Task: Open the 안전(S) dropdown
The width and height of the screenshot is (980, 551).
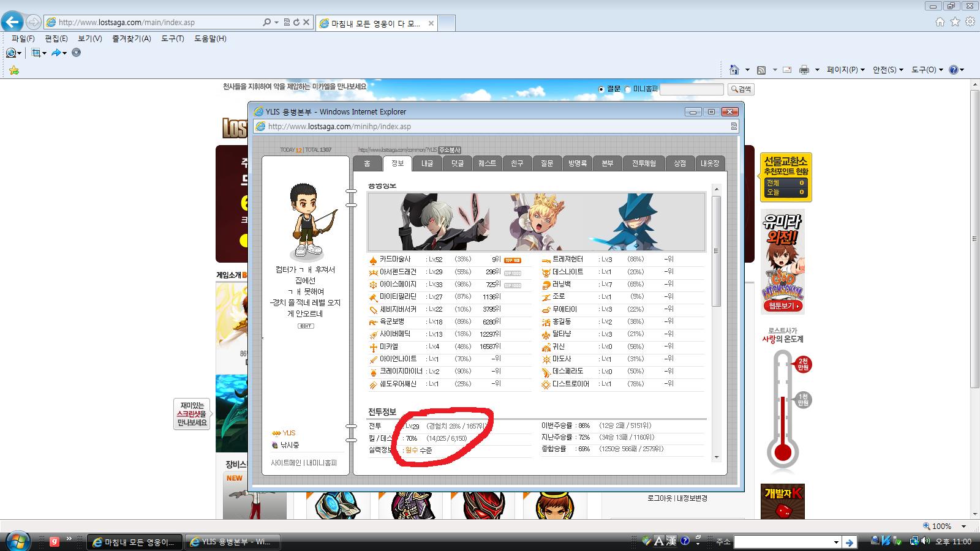Action: [x=888, y=70]
